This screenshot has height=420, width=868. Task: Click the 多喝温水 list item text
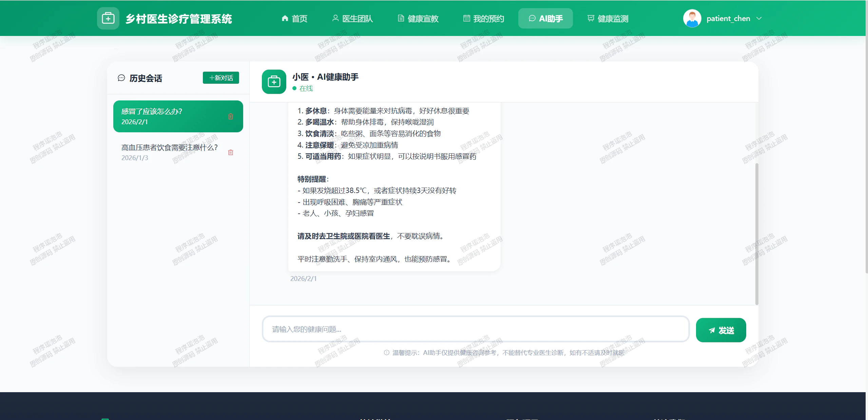(365, 122)
